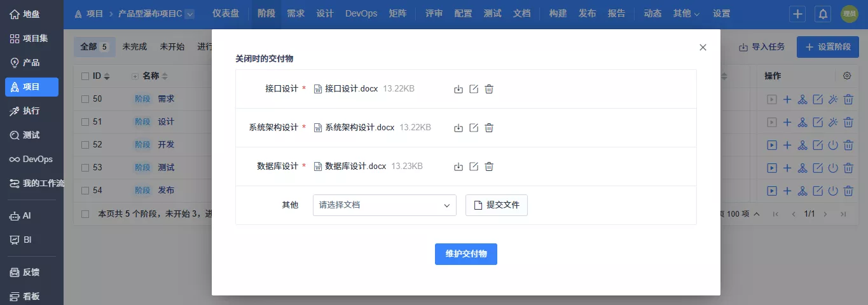Viewport: 868px width, 305px height.
Task: Go to the next results page
Action: click(826, 214)
